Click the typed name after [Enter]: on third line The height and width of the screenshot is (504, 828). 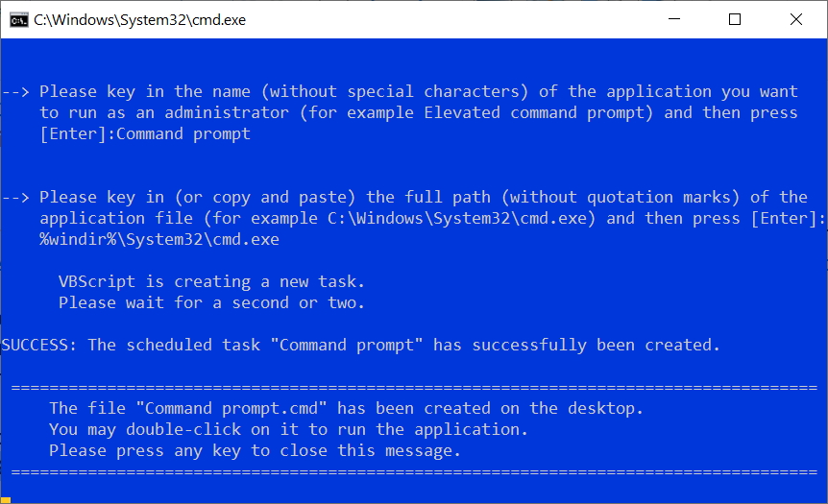coord(183,134)
